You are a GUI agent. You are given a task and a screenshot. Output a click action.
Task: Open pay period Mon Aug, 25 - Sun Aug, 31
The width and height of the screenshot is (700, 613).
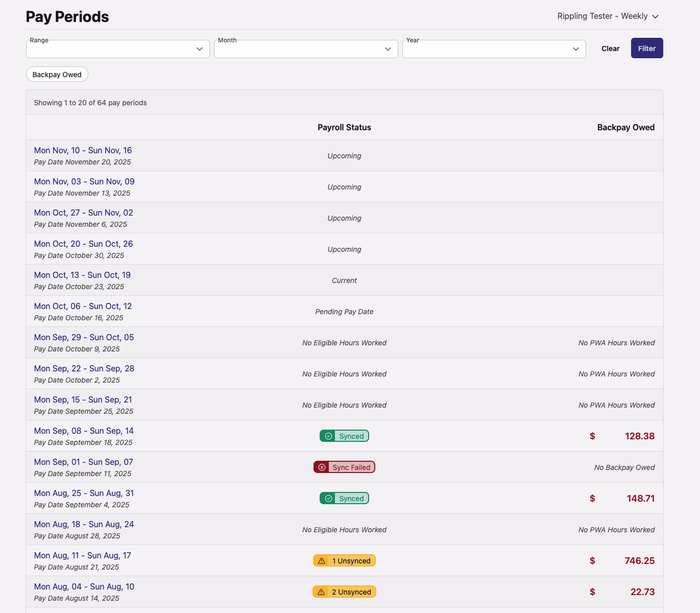pyautogui.click(x=84, y=493)
